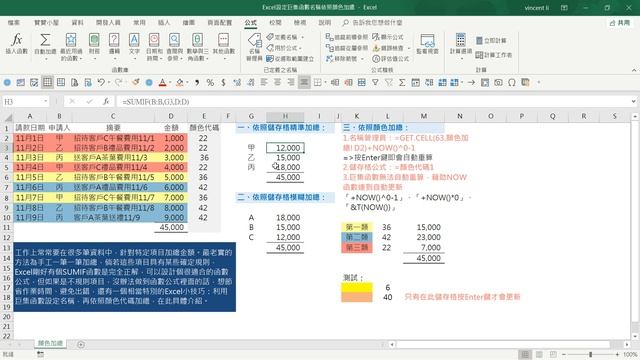This screenshot has height=360, width=640.
Task: Open the File tab
Action: (x=13, y=22)
